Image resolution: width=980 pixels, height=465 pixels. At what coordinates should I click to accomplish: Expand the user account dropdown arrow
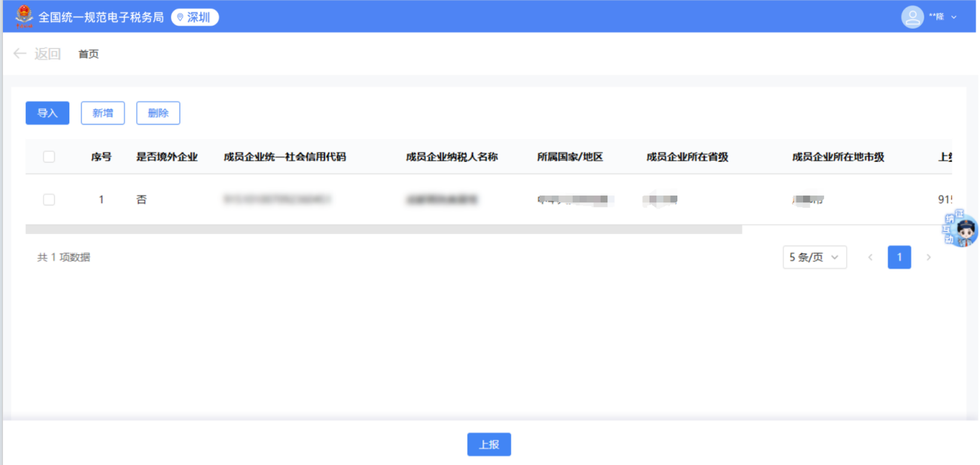click(954, 17)
